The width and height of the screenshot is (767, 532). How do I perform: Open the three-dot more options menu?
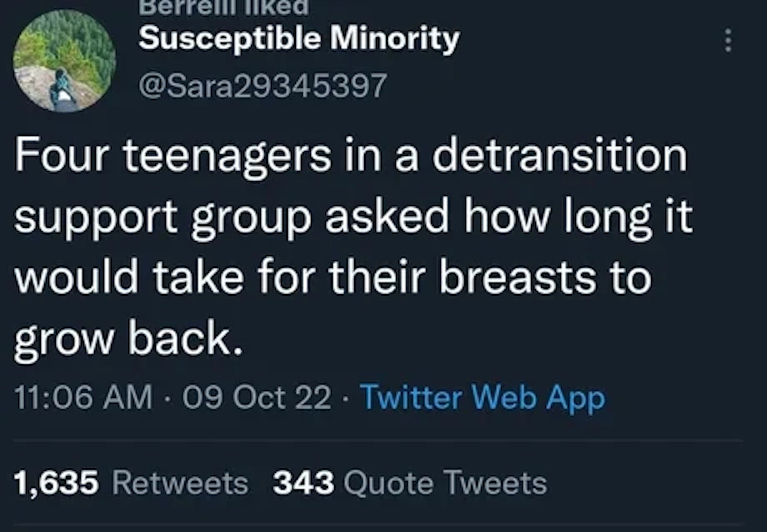click(x=728, y=40)
